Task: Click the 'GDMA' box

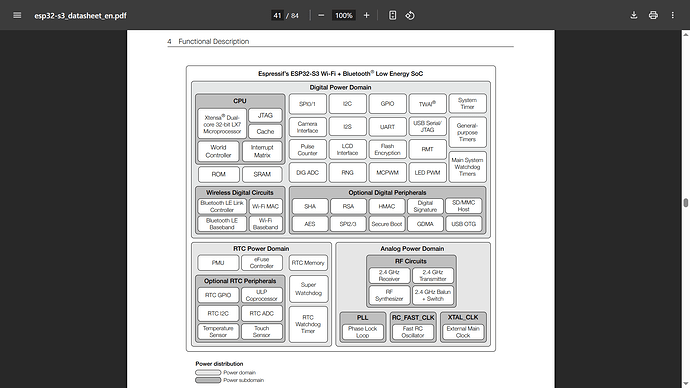Action: 425,224
